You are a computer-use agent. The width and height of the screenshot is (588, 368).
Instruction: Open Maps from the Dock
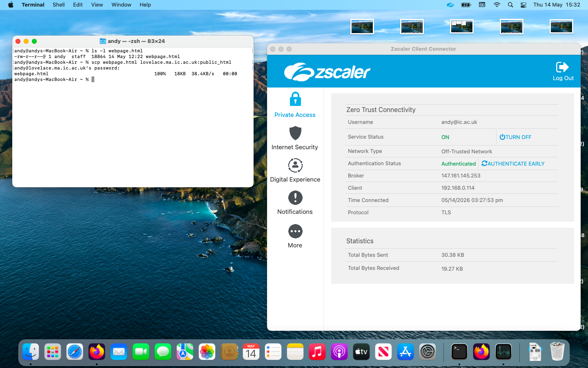tap(185, 352)
